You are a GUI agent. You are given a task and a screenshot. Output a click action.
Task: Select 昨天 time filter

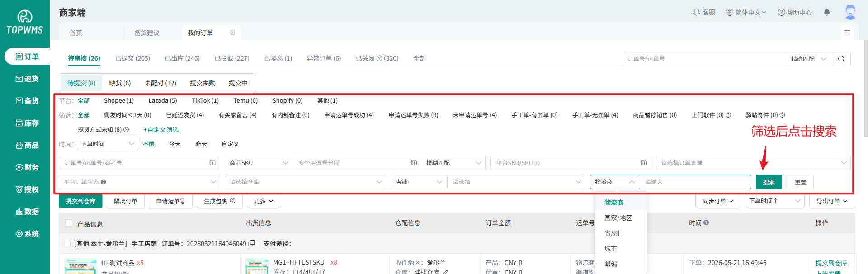point(201,144)
